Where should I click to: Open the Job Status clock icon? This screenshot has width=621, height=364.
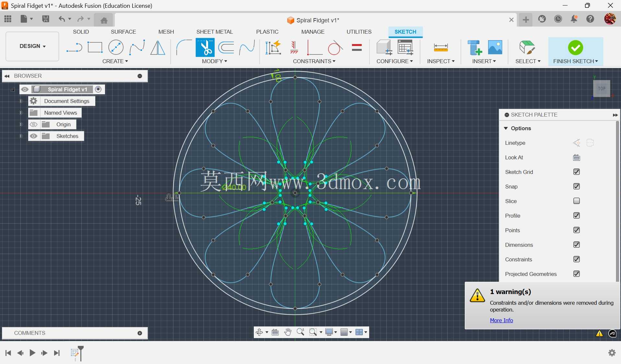558,19
